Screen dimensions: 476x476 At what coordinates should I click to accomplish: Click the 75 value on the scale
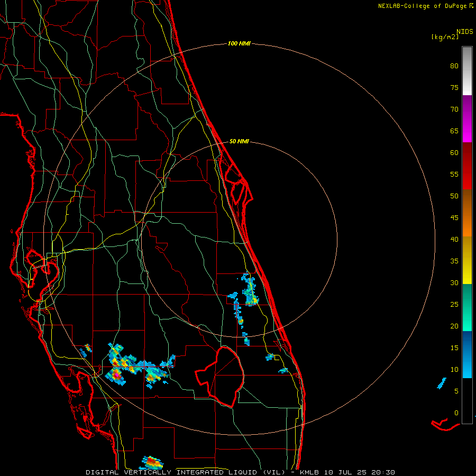click(x=454, y=87)
